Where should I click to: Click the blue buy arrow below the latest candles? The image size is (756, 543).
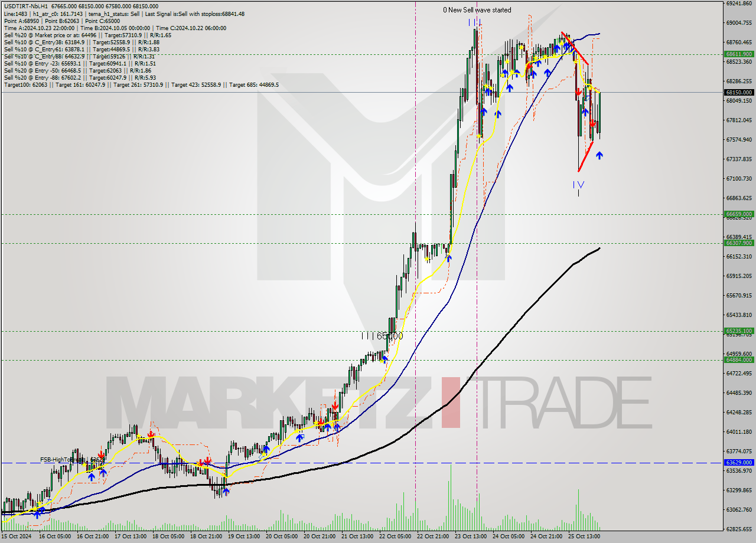click(x=599, y=155)
